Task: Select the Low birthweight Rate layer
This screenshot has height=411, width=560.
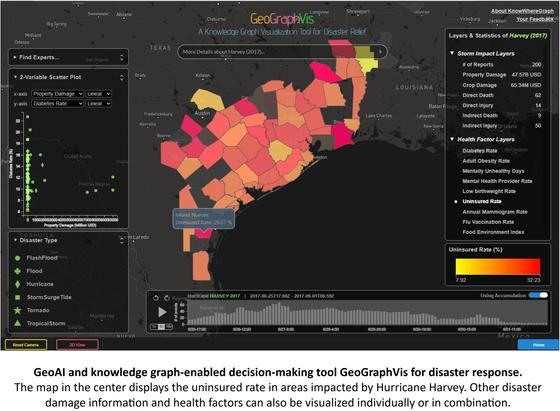Action: point(489,191)
